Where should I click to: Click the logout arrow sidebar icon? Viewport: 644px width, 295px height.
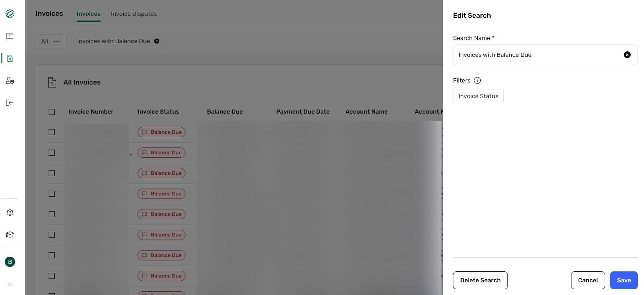pyautogui.click(x=10, y=103)
